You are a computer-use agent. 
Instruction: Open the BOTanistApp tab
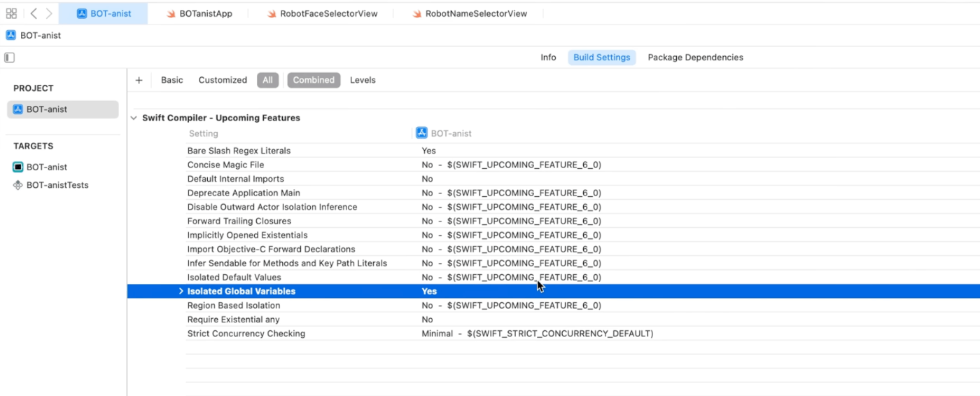(199, 13)
